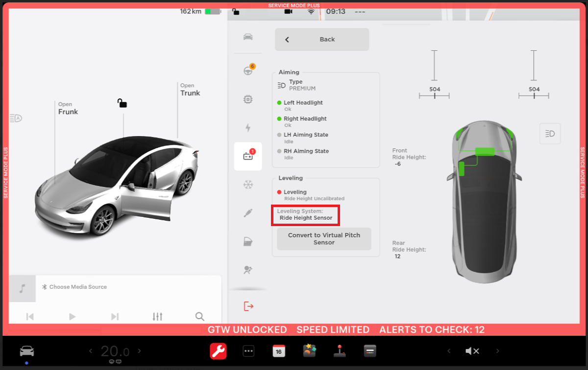588x370 pixels.
Task: Launch the arcade joystick app
Action: [339, 351]
